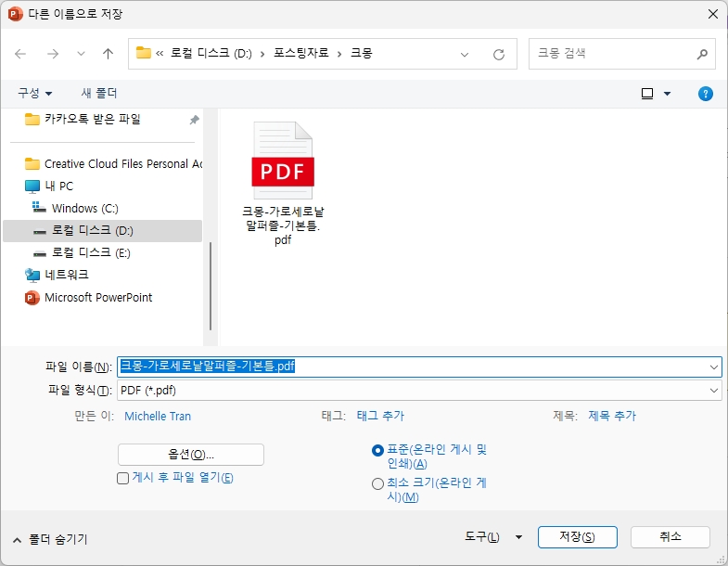Go back with the left arrow
The image size is (728, 566).
pos(20,54)
